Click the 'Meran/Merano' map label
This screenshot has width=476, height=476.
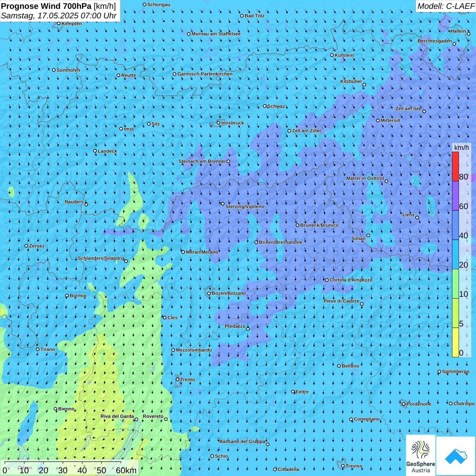coord(202,252)
